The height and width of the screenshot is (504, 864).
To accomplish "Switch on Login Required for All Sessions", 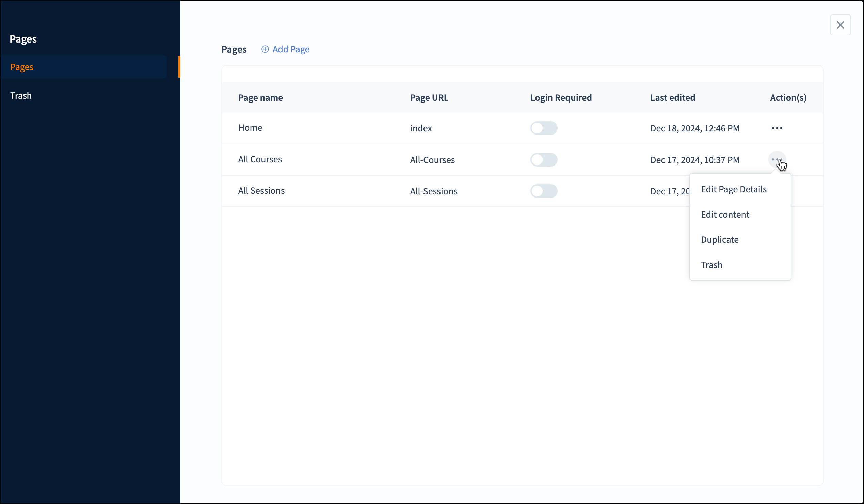I will click(543, 191).
